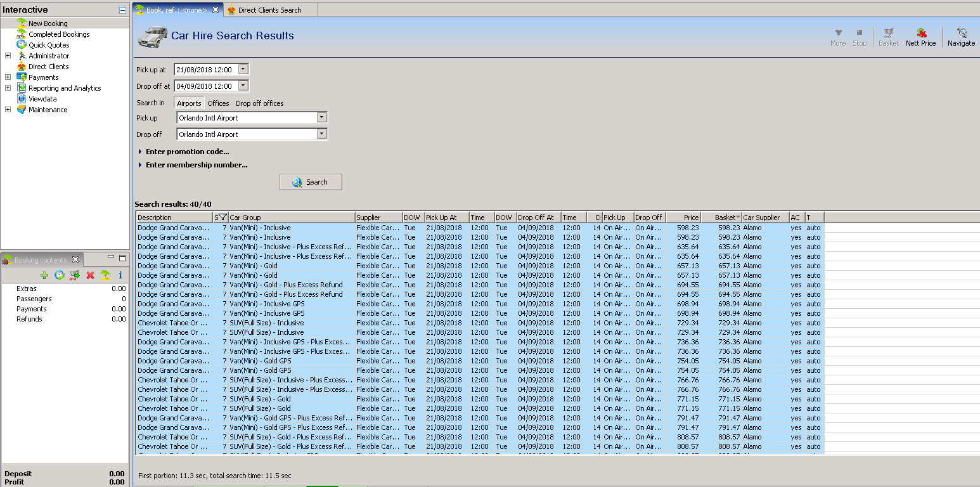Open the Pick up at date dropdown
This screenshot has height=487, width=980.
click(x=243, y=69)
